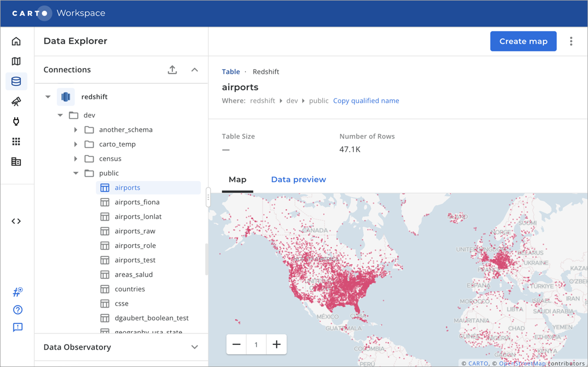Switch to the Data preview tab
The image size is (588, 367).
[x=298, y=180]
